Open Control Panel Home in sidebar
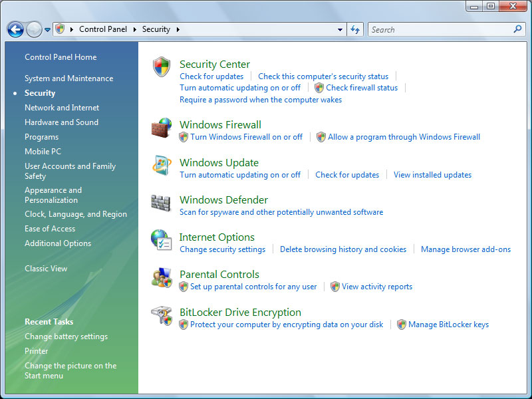The width and height of the screenshot is (532, 399). [61, 57]
